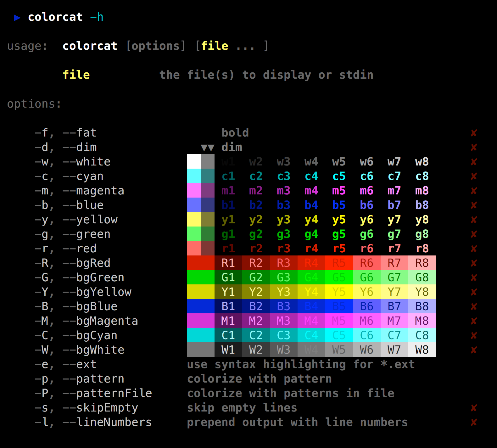Click the 'skip empty lines' description
Screen dimensions: 497x448
pyautogui.click(x=242, y=408)
